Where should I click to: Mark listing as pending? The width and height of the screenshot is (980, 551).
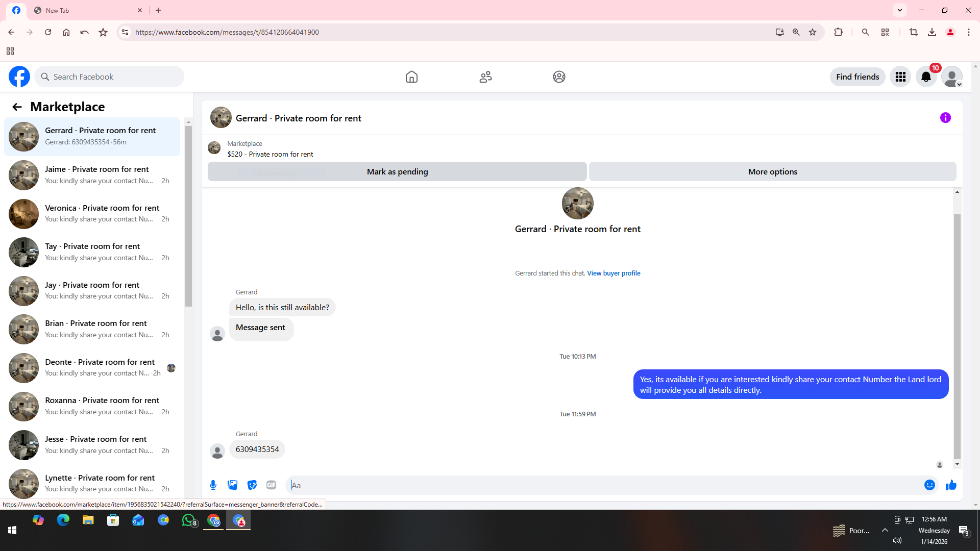397,172
